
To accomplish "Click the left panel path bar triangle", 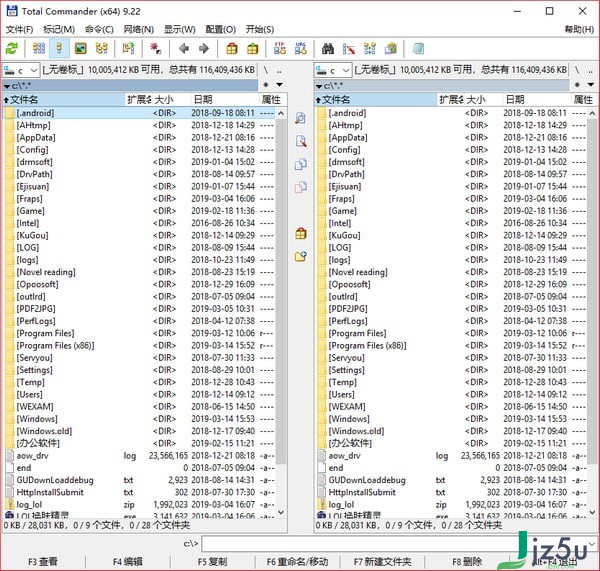I will coord(7,86).
